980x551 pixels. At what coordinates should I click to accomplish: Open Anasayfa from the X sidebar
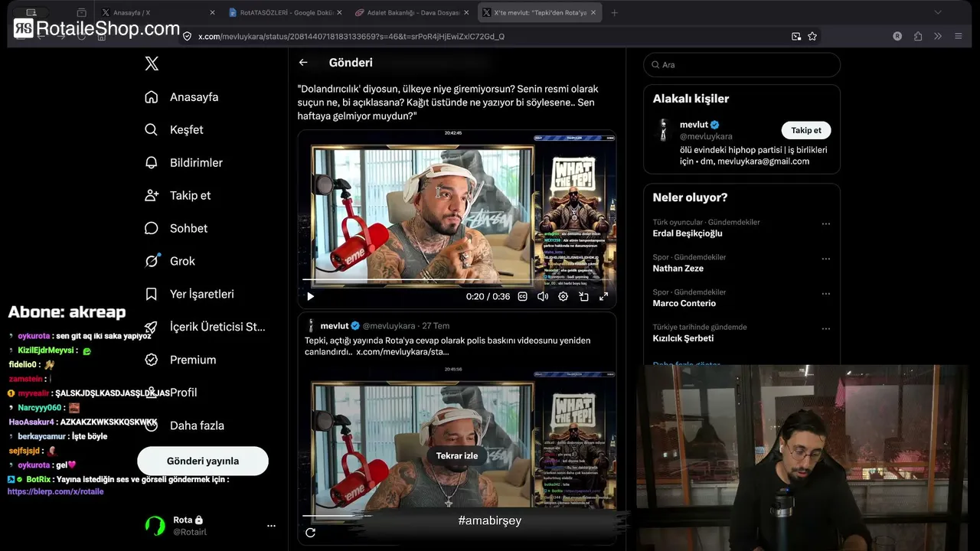coord(194,97)
